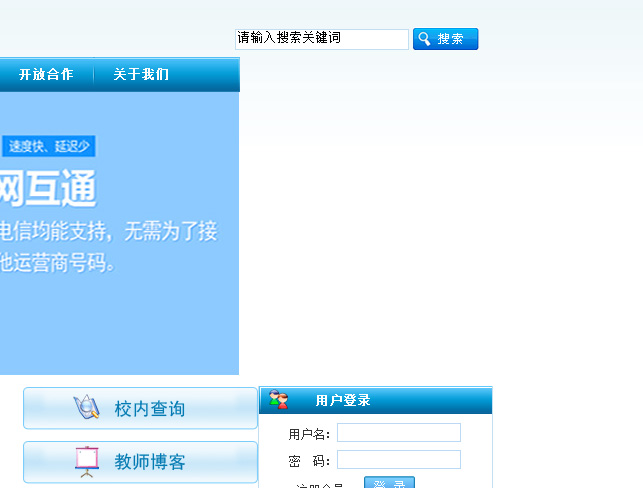This screenshot has width=643, height=488.
Task: Click the 速度快、延迟少 blue tag
Action: (49, 147)
